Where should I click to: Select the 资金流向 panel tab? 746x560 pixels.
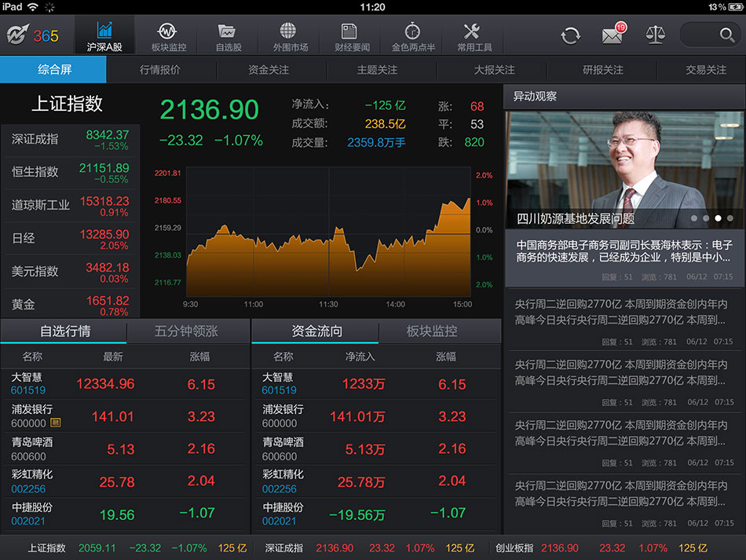pos(316,331)
